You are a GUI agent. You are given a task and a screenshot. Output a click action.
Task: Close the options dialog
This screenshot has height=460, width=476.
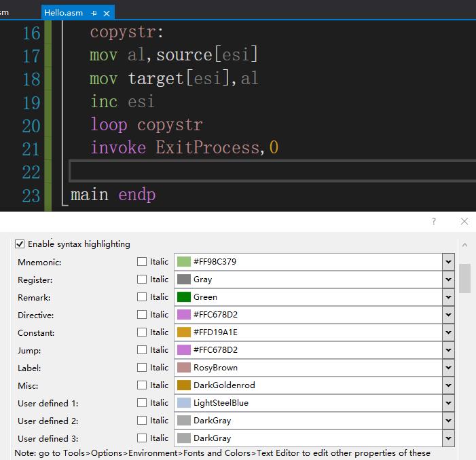tap(464, 221)
